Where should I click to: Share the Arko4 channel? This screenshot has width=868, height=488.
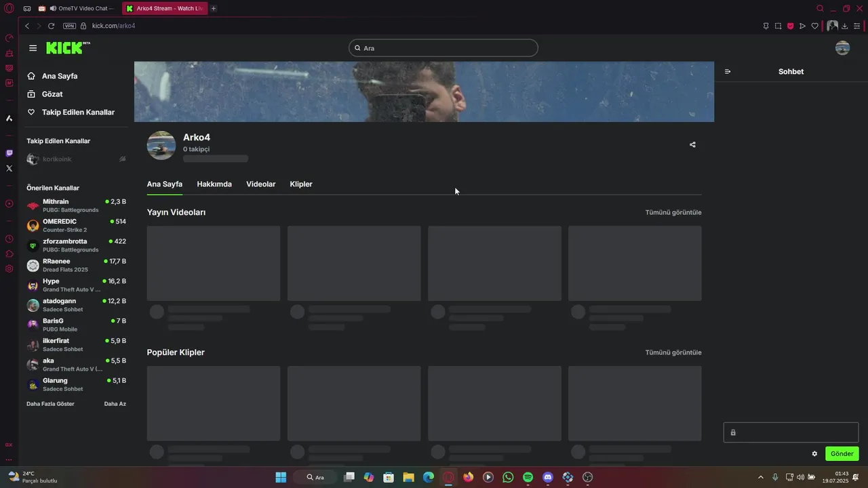[692, 144]
